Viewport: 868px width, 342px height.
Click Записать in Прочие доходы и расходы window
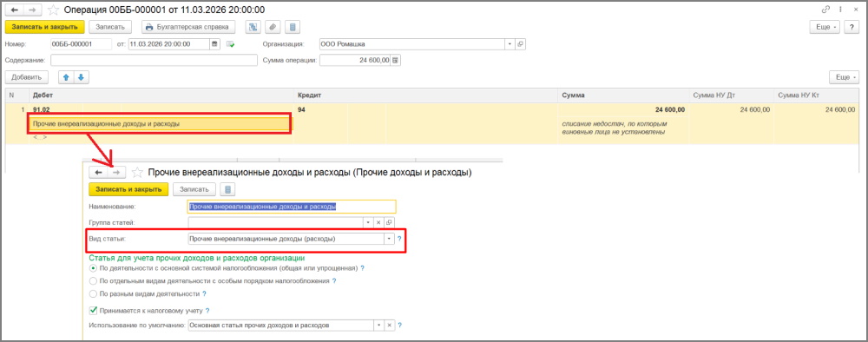tap(194, 189)
